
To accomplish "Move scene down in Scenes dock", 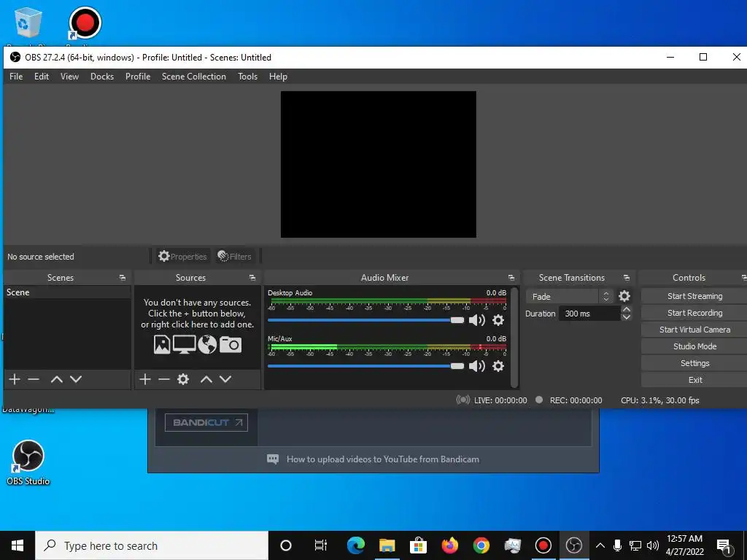I will 76,379.
